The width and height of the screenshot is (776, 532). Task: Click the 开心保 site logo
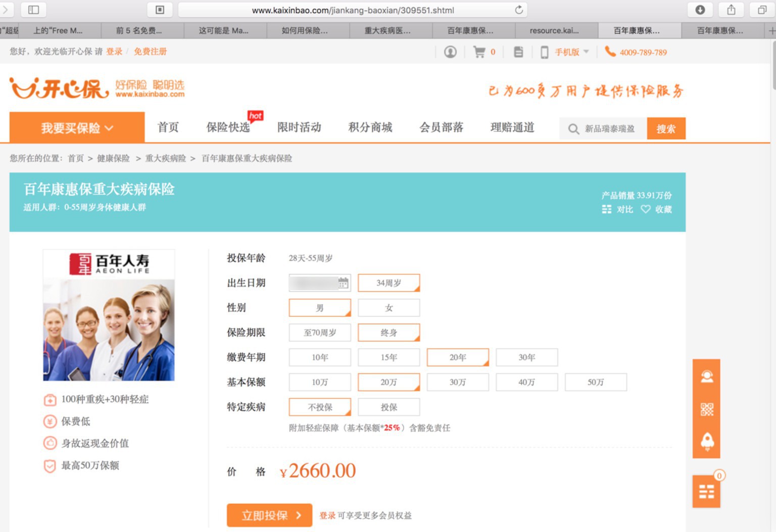[x=59, y=88]
